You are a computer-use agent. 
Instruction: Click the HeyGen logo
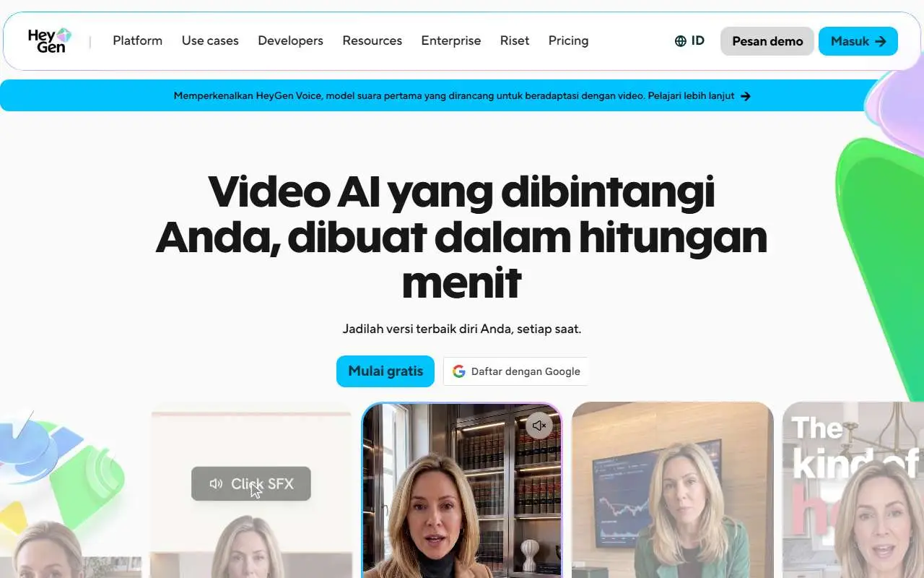[x=50, y=40]
